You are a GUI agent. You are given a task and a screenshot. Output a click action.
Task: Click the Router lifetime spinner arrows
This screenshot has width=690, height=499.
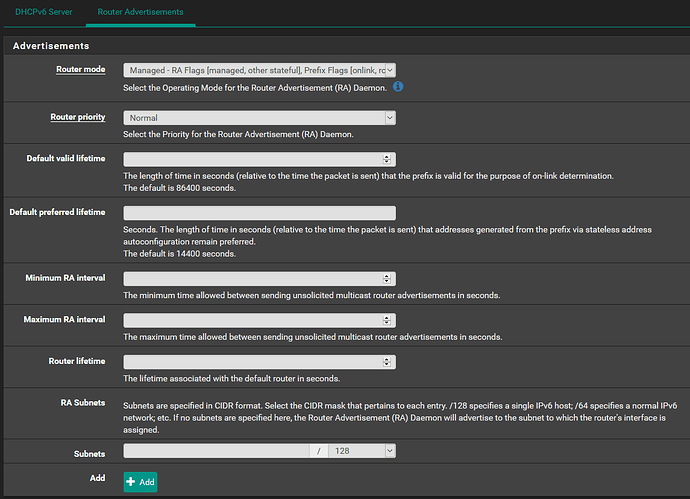(387, 362)
